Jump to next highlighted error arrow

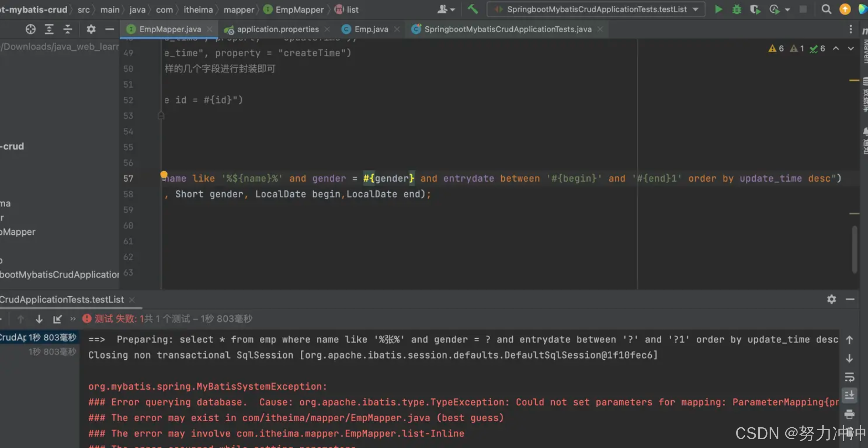(851, 48)
